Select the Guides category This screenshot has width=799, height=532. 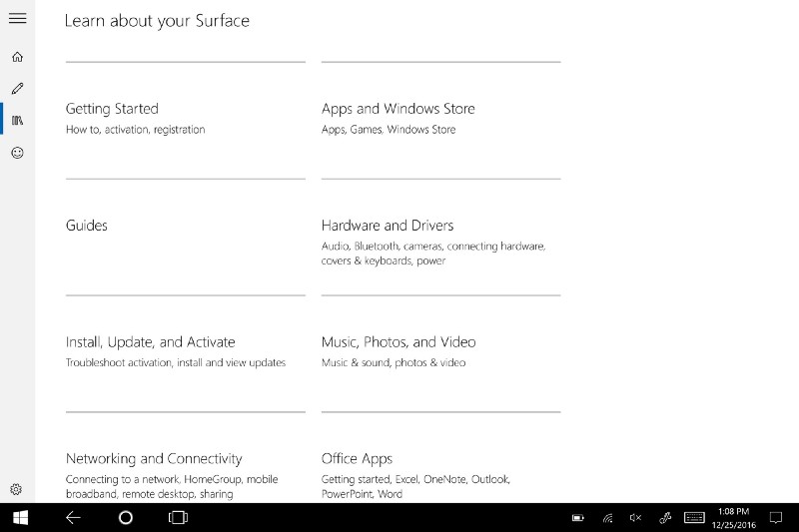[x=87, y=226]
